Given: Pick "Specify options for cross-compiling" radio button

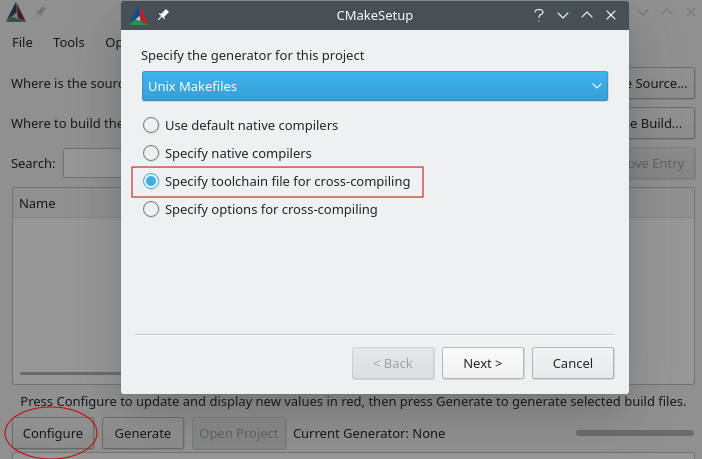Looking at the screenshot, I should (151, 210).
